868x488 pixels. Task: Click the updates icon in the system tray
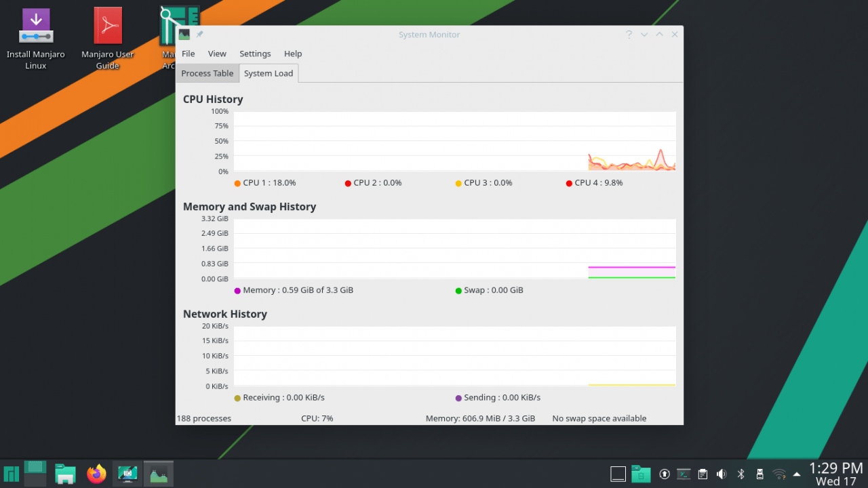[x=665, y=474]
